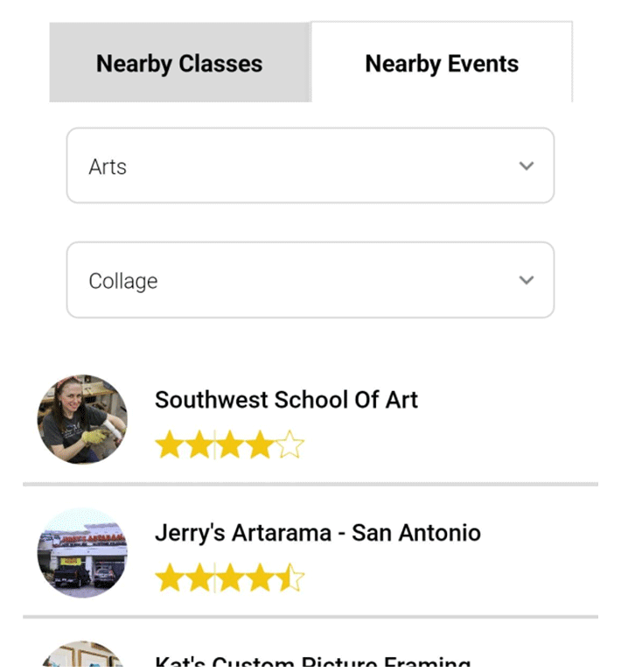Click second star of Southwest School rating
The height and width of the screenshot is (672, 621).
pyautogui.click(x=199, y=445)
